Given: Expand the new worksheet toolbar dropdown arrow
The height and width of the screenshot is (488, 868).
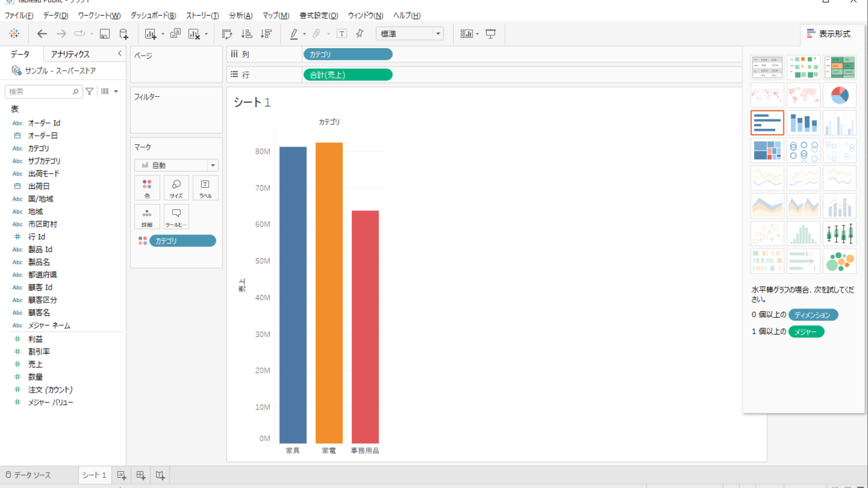Looking at the screenshot, I should coord(163,34).
